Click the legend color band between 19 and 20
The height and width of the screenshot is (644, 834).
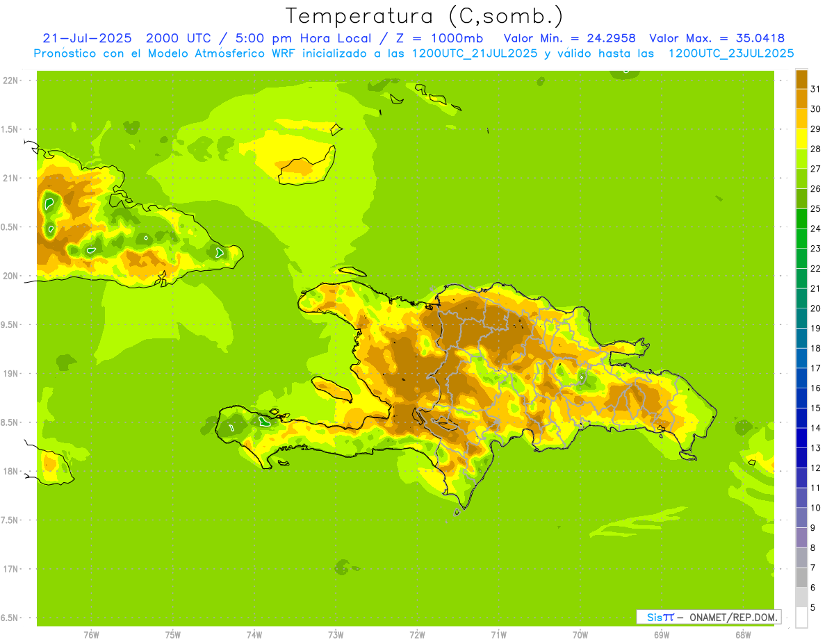click(x=801, y=318)
